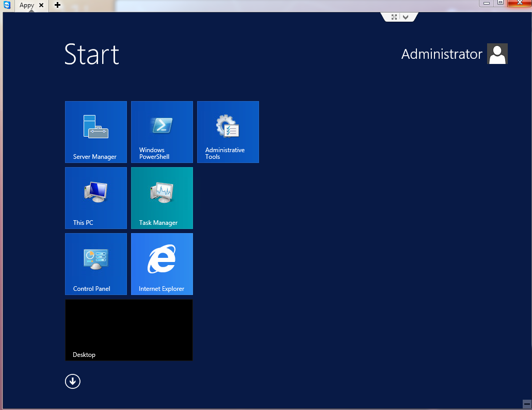Viewport: 532px width, 410px height.
Task: Open the Administrative Tools tile
Action: [x=228, y=132]
